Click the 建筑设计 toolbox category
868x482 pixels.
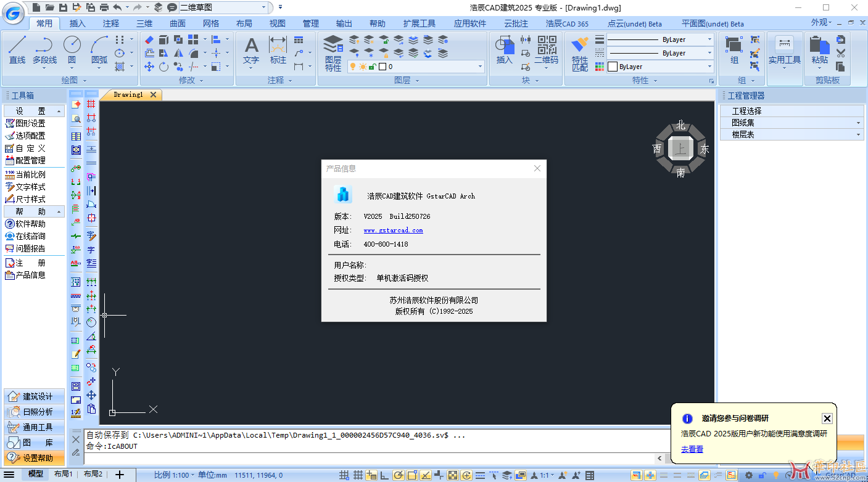35,396
